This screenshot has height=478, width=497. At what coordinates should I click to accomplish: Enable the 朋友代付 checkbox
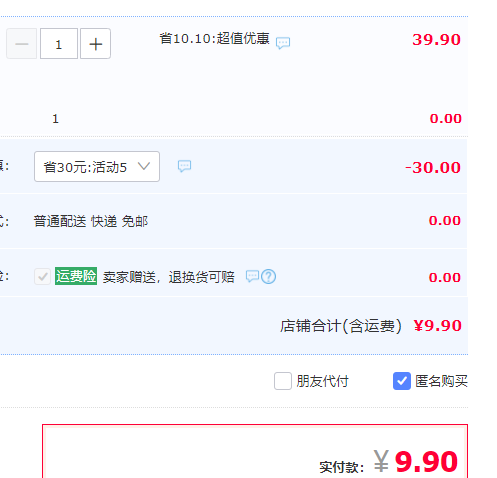[x=283, y=381]
